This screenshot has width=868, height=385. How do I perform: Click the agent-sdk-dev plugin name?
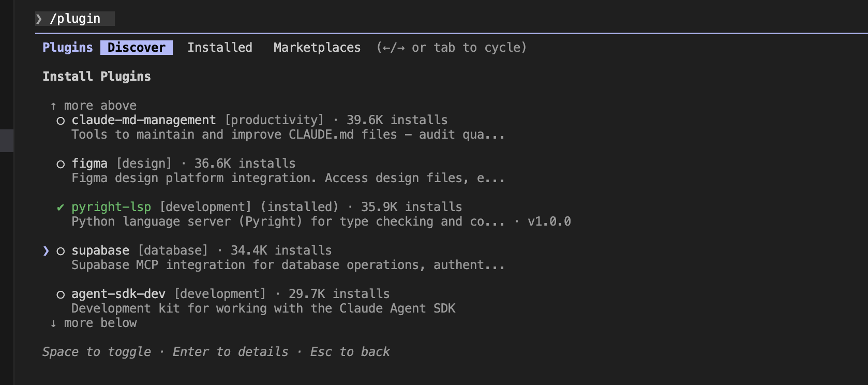coord(118,294)
